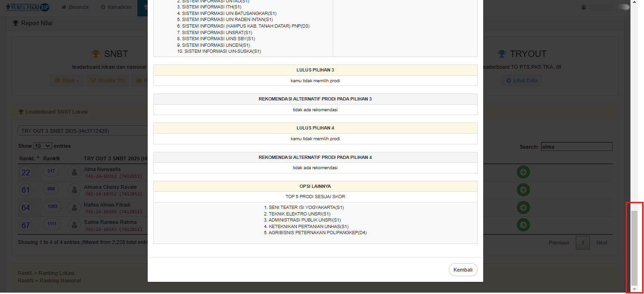The width and height of the screenshot is (644, 294).
Task: Click the Lihat Data button under TRYOUT
Action: (x=522, y=80)
